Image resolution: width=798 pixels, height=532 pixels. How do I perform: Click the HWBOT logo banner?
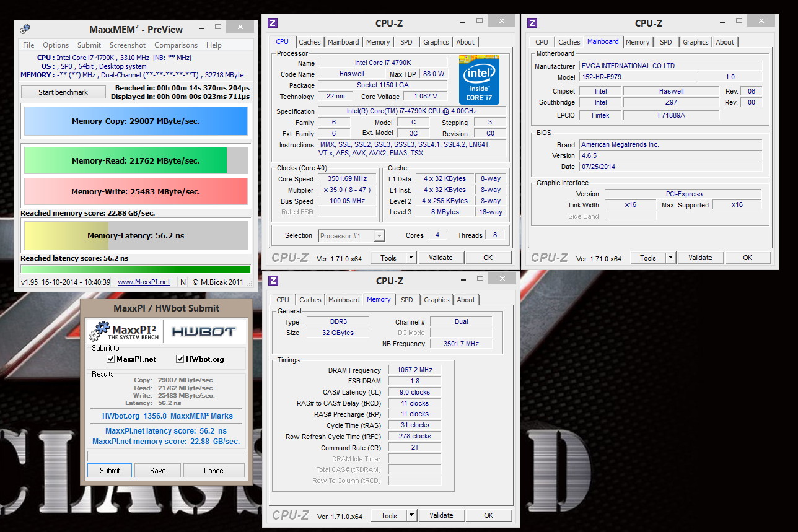coord(204,331)
